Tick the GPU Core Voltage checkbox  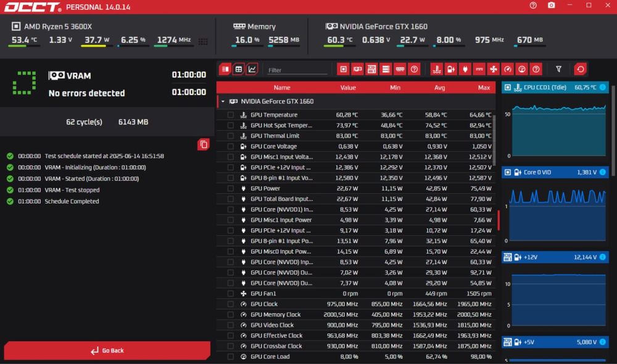pos(231,146)
